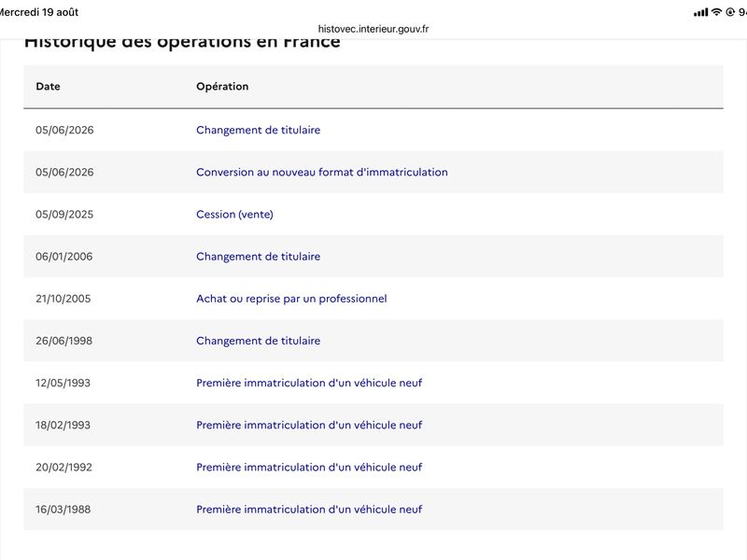Open Première immatriculation entry of 18/02/1993
The width and height of the screenshot is (747, 560).
(309, 425)
